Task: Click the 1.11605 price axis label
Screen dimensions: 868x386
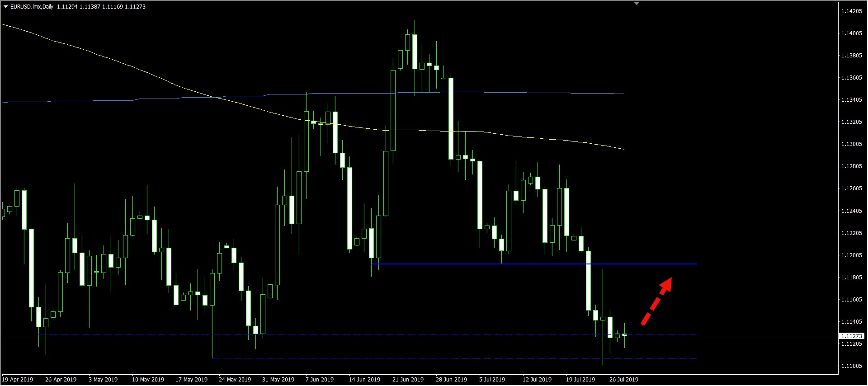Action: pyautogui.click(x=851, y=300)
